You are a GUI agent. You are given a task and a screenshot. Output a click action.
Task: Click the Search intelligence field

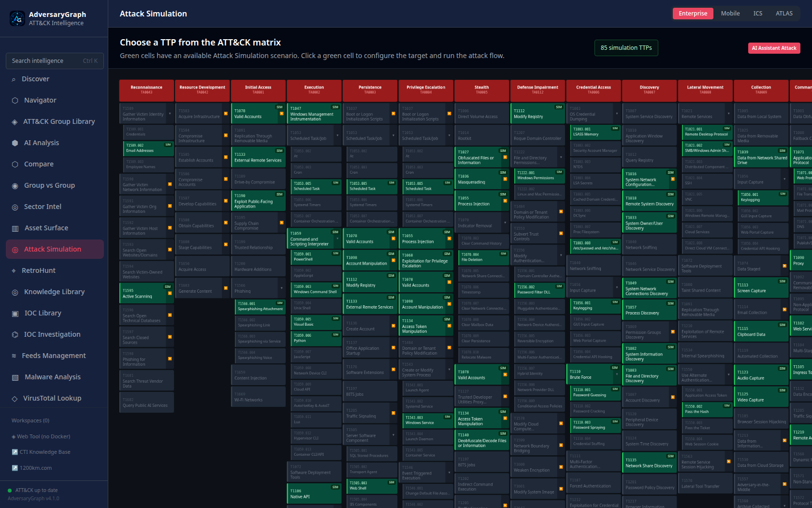(x=55, y=61)
